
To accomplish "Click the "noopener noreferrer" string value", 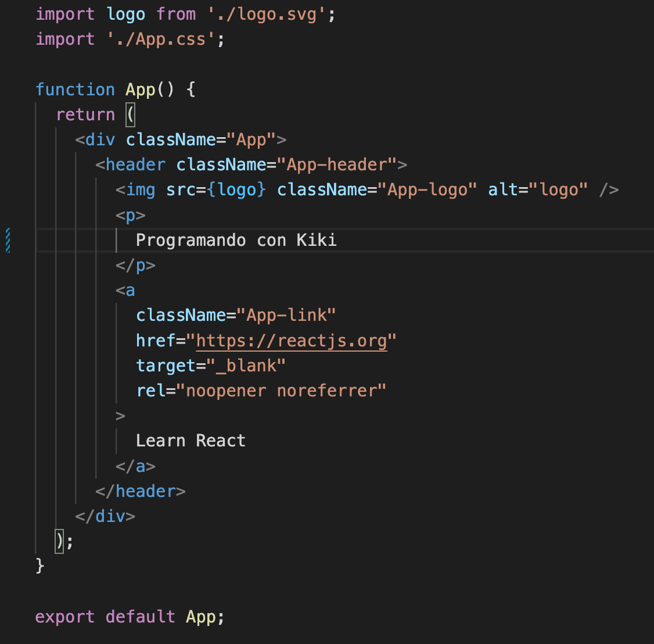I will (x=281, y=391).
